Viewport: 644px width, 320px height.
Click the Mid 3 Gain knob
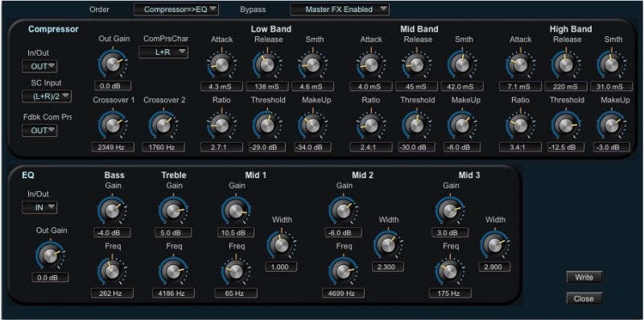pos(450,210)
